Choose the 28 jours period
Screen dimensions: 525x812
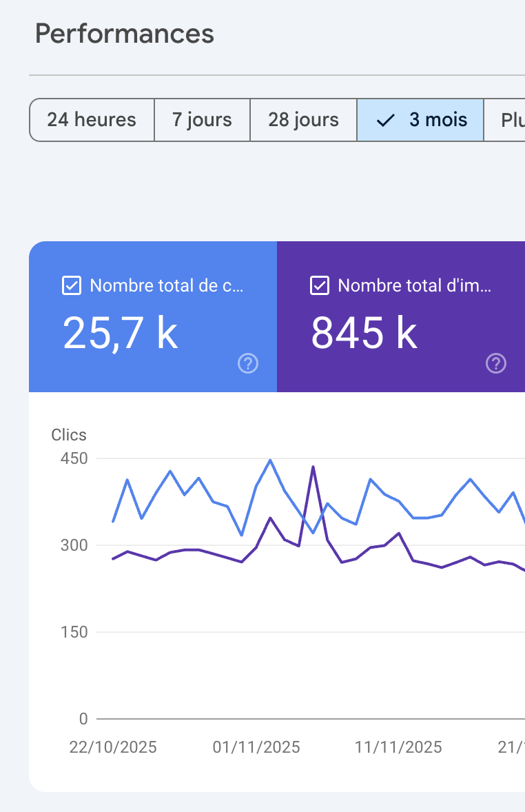[303, 120]
